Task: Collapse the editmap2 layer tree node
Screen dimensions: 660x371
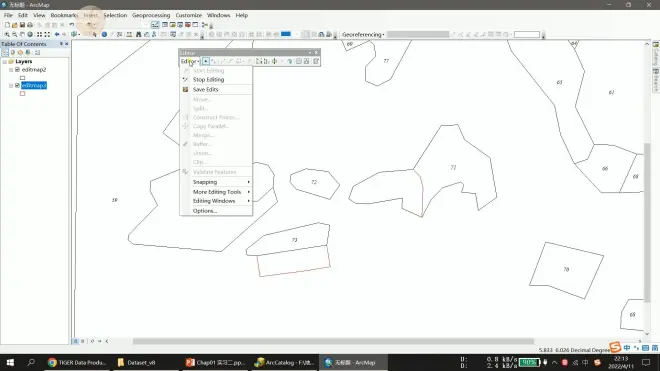Action: [x=11, y=70]
